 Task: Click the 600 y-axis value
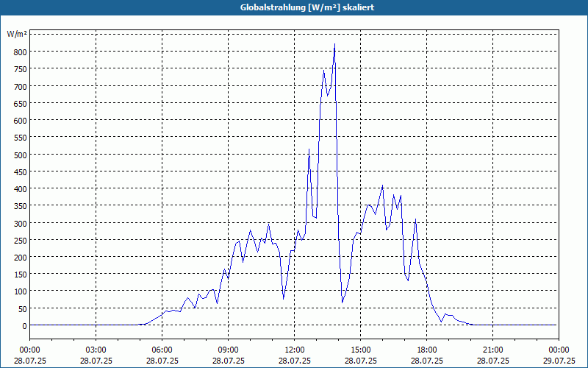21,121
